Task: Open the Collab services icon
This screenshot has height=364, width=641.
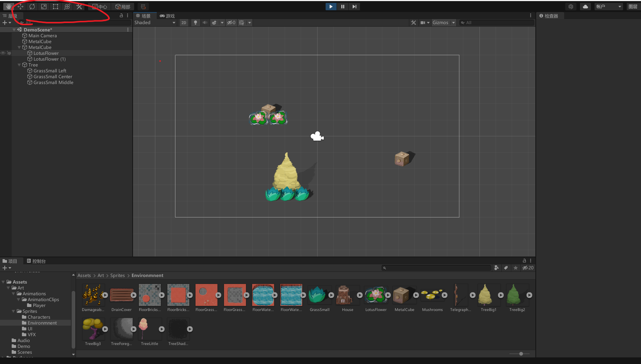Action: pos(571,7)
